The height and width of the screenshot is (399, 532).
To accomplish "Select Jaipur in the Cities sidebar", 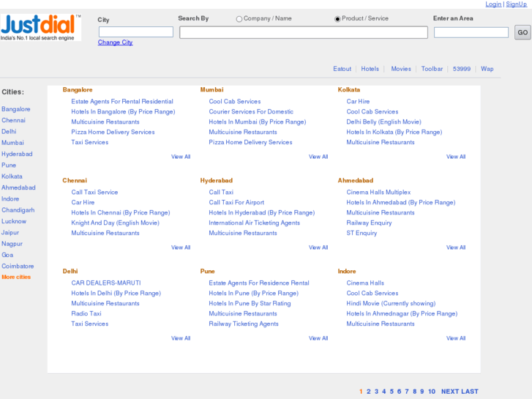I will pos(10,233).
